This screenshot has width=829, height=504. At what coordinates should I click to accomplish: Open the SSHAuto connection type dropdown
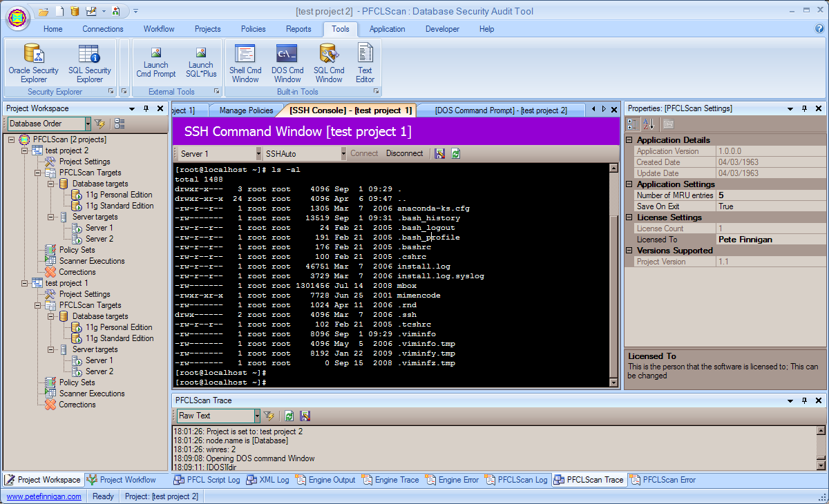click(x=343, y=153)
